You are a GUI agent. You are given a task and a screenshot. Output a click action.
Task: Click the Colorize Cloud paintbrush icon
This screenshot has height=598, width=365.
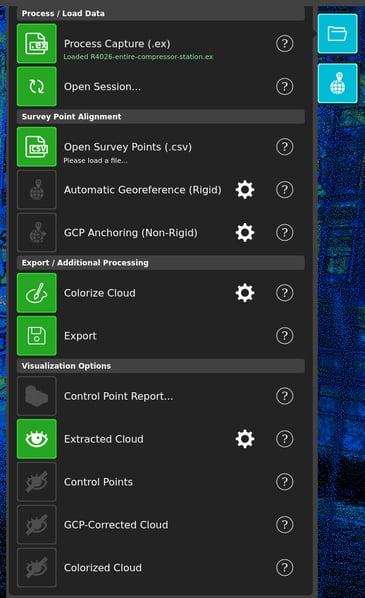click(x=37, y=293)
